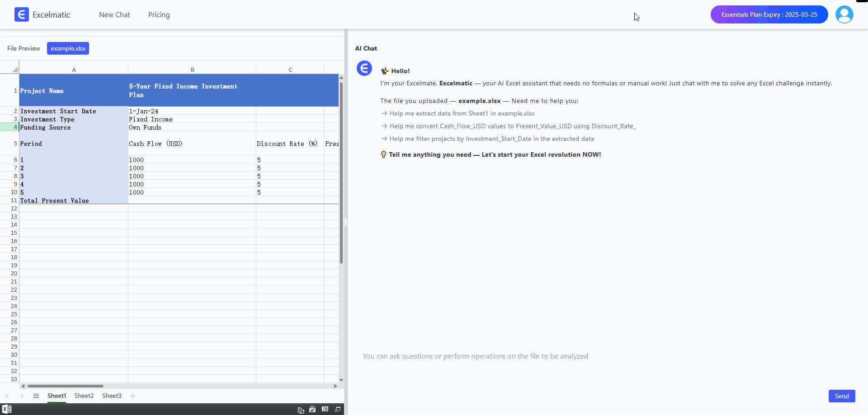Viewport: 868px width, 415px height.
Task: Start a New Chat
Action: 114,15
